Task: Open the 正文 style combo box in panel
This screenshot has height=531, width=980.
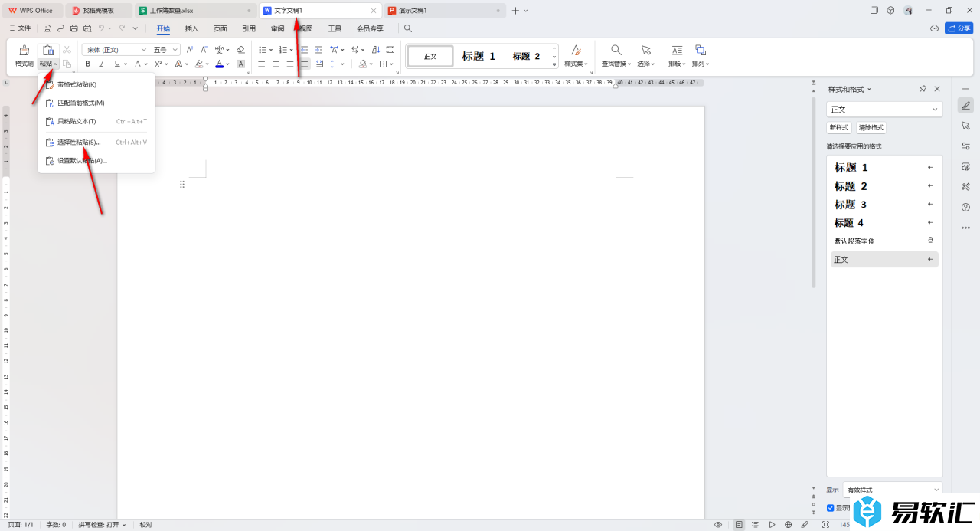Action: coord(884,110)
